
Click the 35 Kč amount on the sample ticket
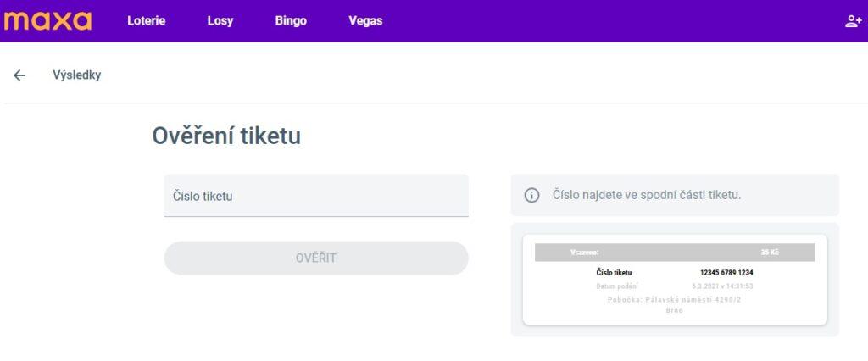pyautogui.click(x=770, y=253)
